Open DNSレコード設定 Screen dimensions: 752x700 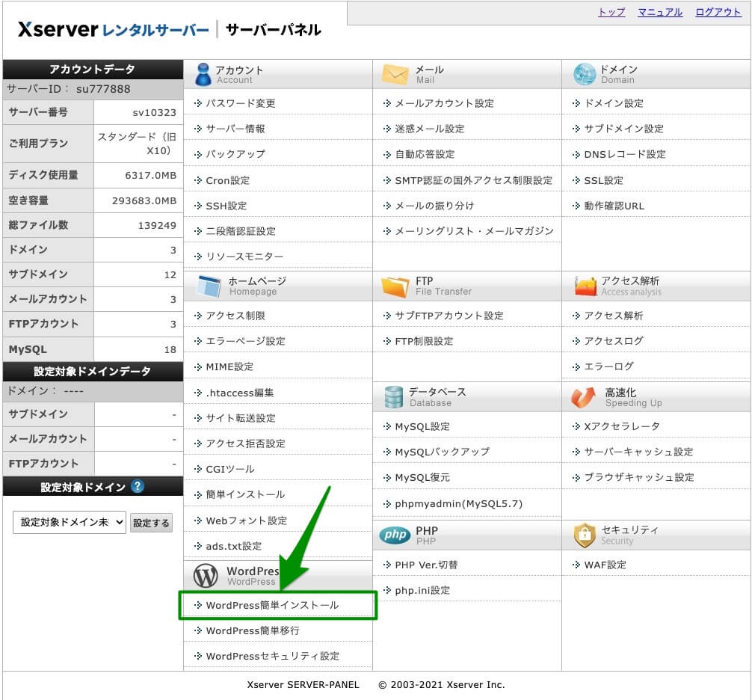click(625, 155)
